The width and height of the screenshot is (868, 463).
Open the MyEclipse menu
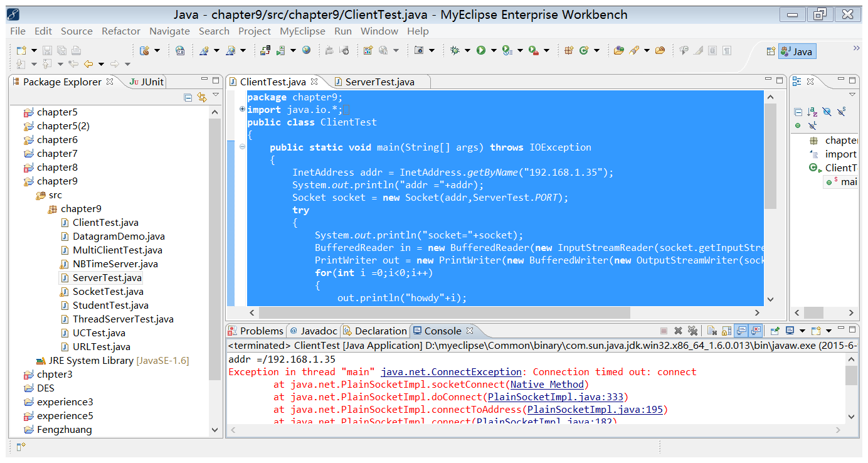coord(302,31)
